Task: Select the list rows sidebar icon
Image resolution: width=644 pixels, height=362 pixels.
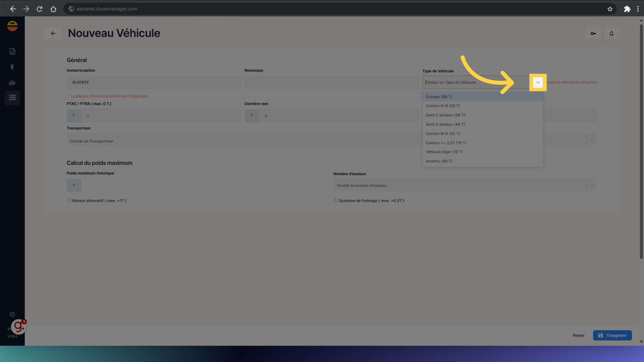Action: pos(12,98)
